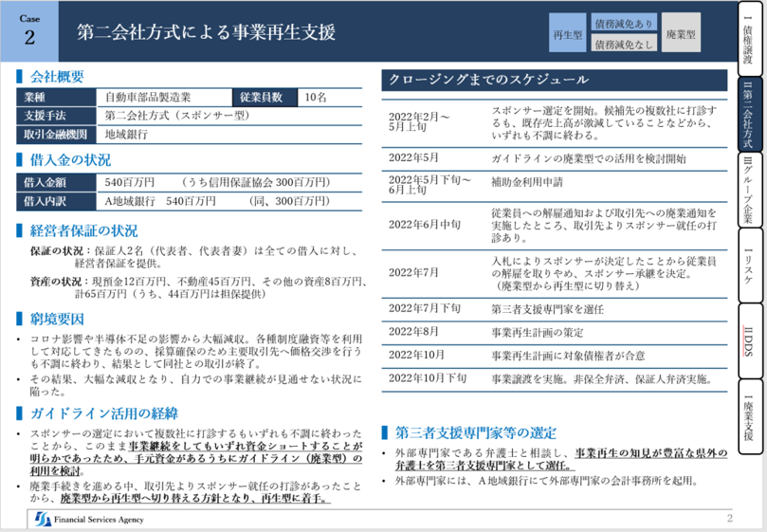
Task: Select the 自動車部品製造業 cell
Action: tap(164, 98)
